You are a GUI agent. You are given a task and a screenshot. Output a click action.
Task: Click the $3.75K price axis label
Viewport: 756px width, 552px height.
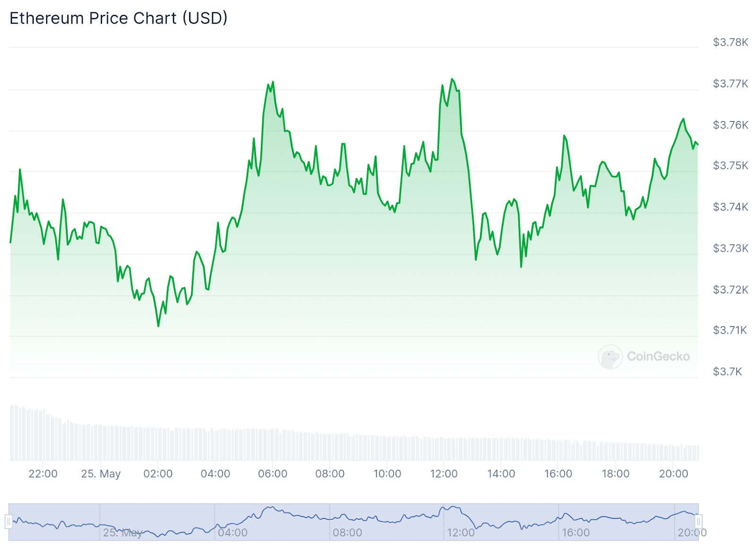pyautogui.click(x=730, y=165)
